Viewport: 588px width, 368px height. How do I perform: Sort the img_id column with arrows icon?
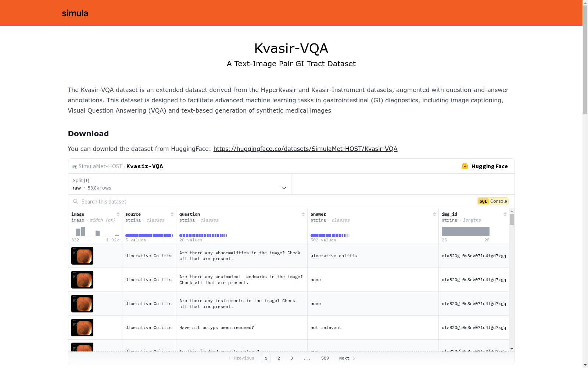pyautogui.click(x=505, y=214)
